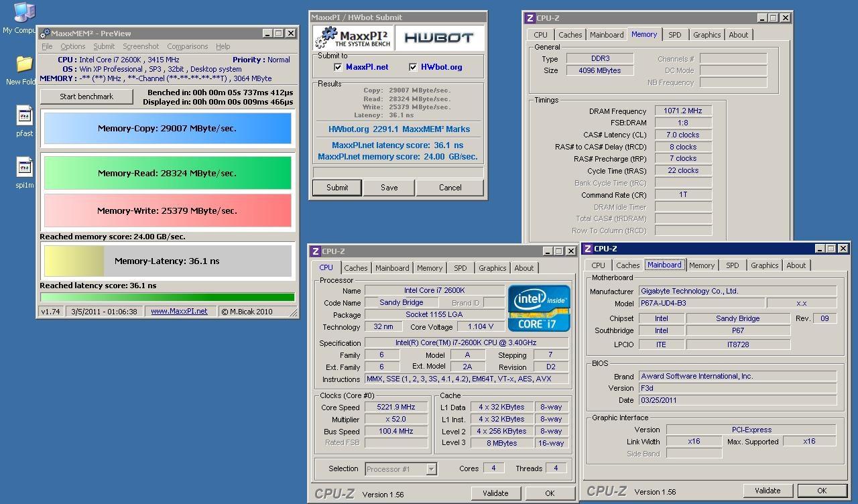The image size is (858, 504).
Task: Click the motherboard model P67A-UD4-B3 field
Action: (x=700, y=303)
